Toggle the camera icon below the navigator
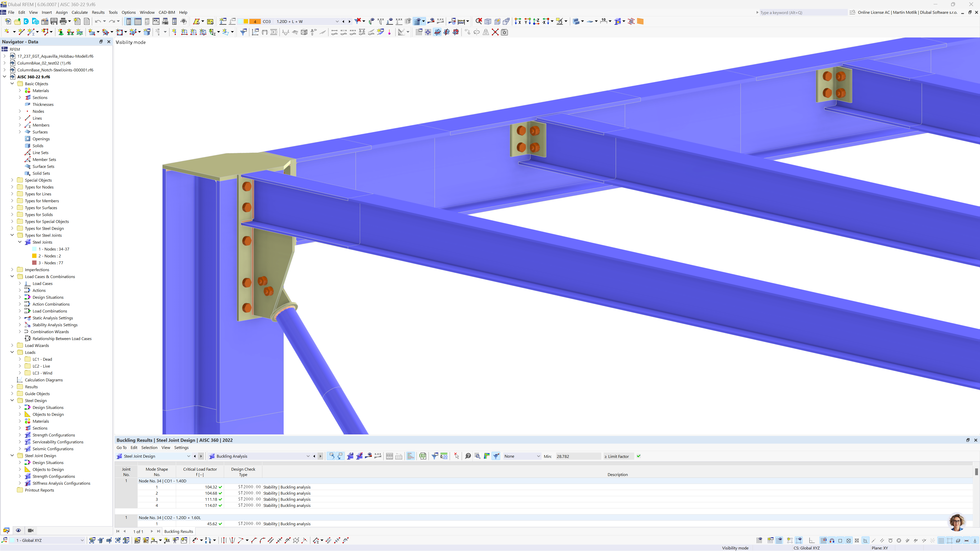Image resolution: width=980 pixels, height=551 pixels. pyautogui.click(x=30, y=530)
